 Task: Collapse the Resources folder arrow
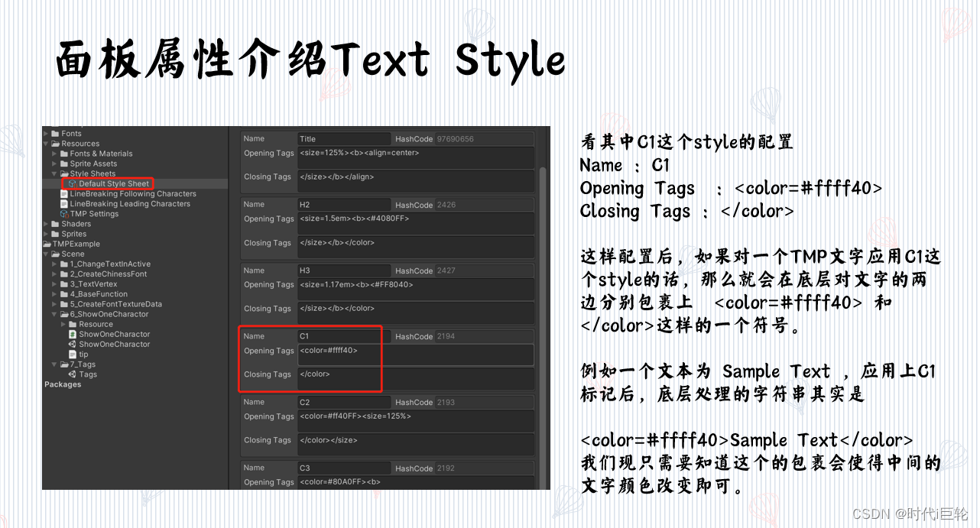47,144
